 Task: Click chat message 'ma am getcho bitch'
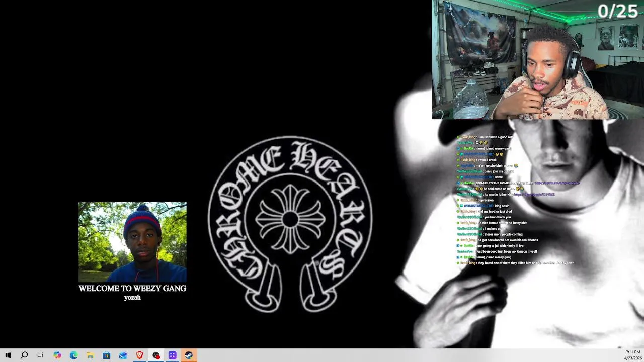497,165
